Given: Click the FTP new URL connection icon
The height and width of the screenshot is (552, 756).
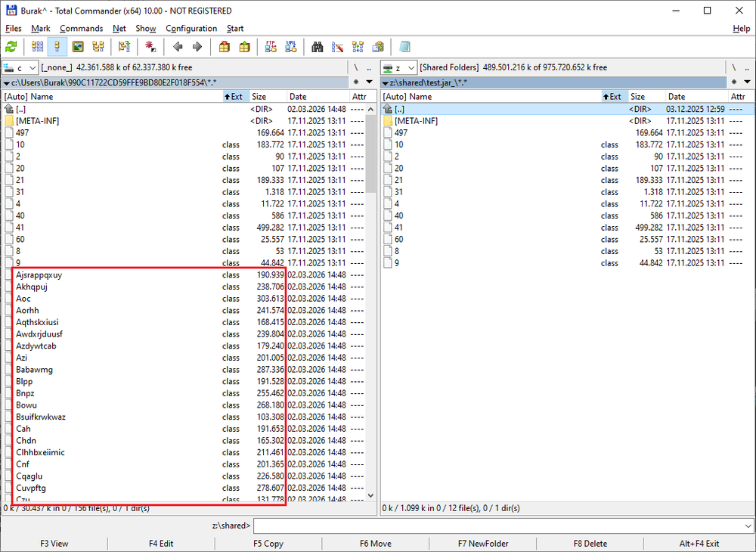Looking at the screenshot, I should (x=291, y=47).
